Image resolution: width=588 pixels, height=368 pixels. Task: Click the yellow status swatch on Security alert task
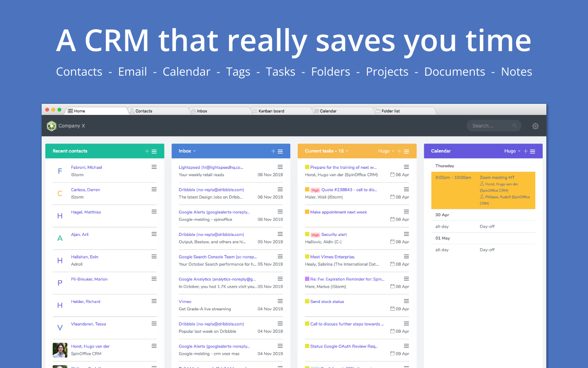(307, 234)
